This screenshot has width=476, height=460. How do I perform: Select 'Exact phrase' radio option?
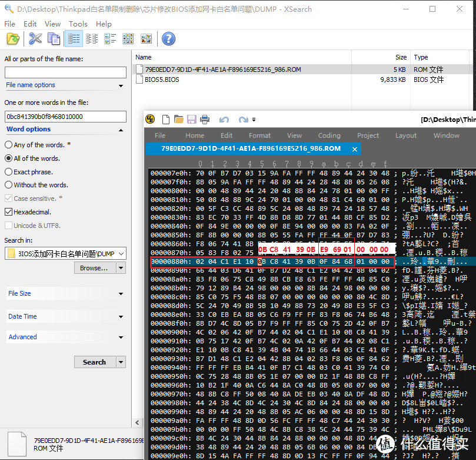click(8, 171)
